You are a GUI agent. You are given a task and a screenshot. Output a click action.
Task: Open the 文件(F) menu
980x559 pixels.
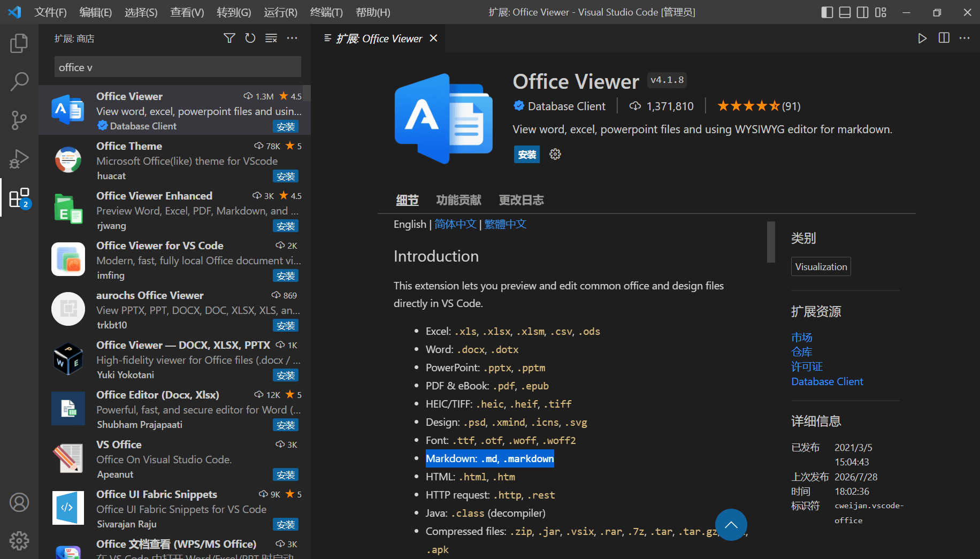(50, 12)
